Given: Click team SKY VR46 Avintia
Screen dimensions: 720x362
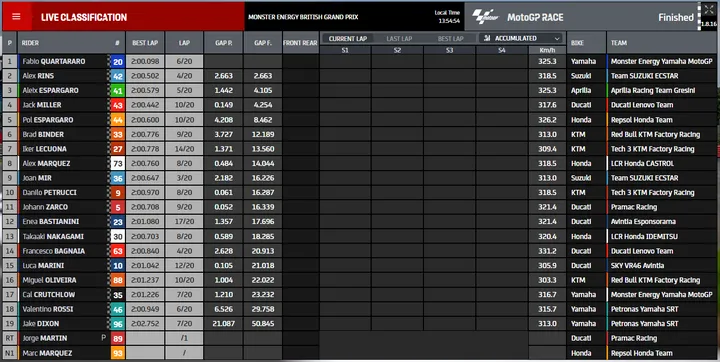Looking at the screenshot, I should pos(637,266).
